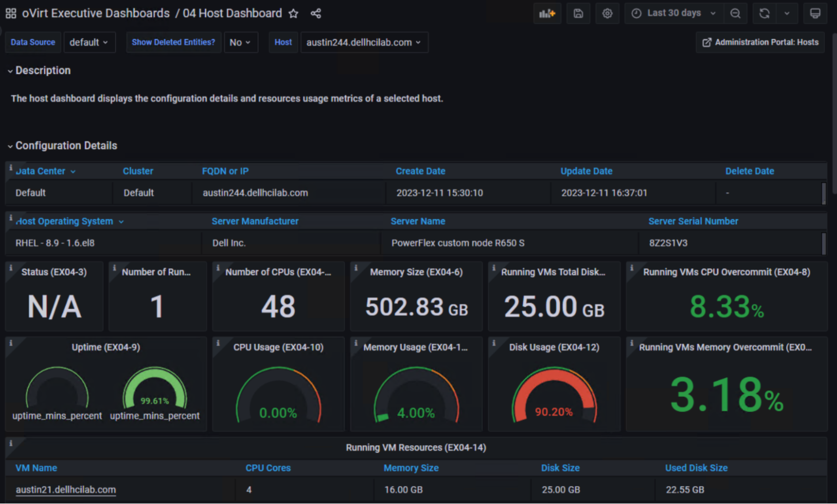Open dashboard settings gear
Screen dimensions: 837x504
click(608, 14)
